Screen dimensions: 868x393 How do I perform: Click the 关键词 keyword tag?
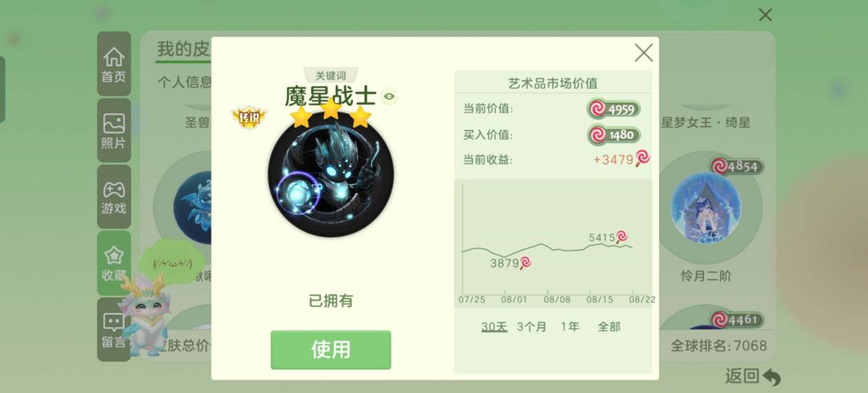(x=330, y=76)
